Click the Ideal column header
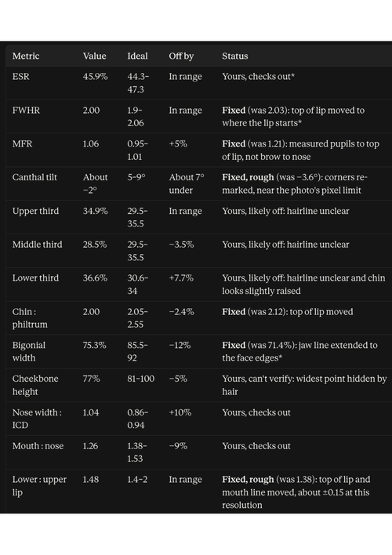The height and width of the screenshot is (555, 392). [x=137, y=56]
